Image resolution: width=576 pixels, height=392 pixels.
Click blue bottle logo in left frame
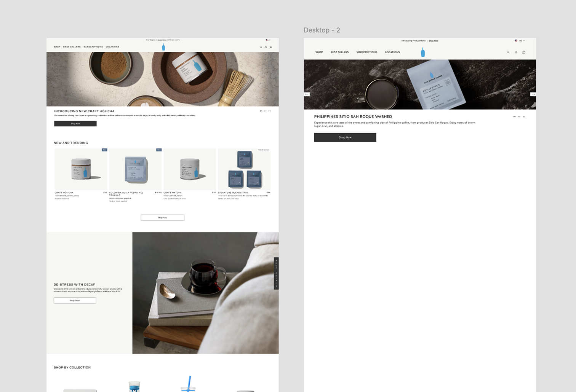pyautogui.click(x=163, y=47)
